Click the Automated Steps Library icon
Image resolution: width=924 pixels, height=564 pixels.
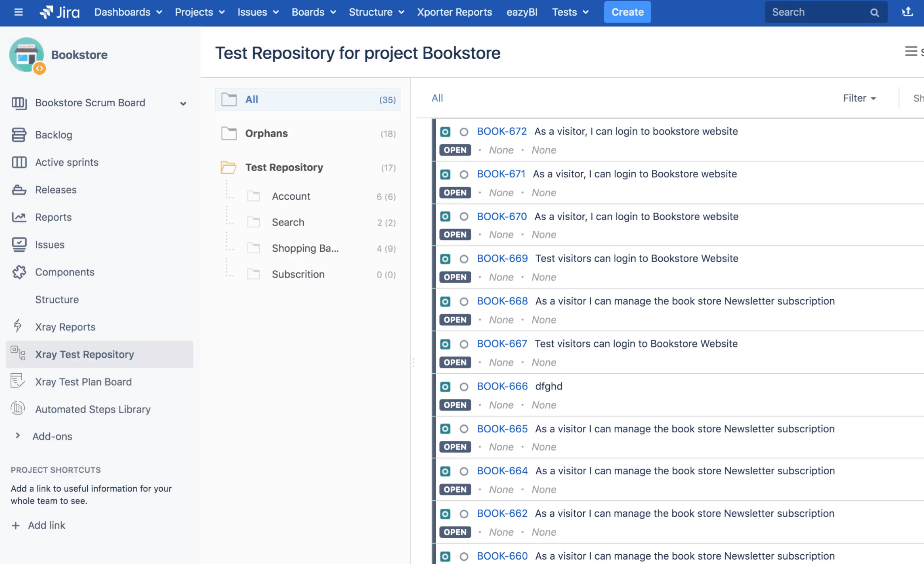pyautogui.click(x=18, y=408)
